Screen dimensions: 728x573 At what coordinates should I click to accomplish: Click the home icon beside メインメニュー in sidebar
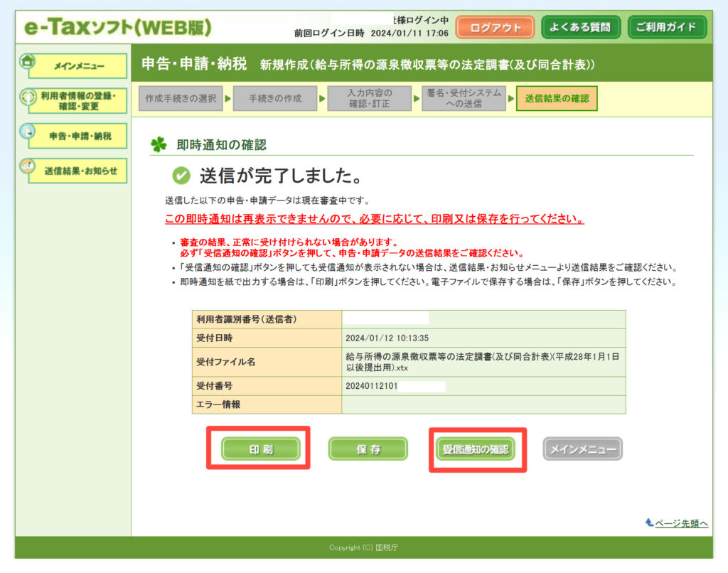click(x=28, y=62)
